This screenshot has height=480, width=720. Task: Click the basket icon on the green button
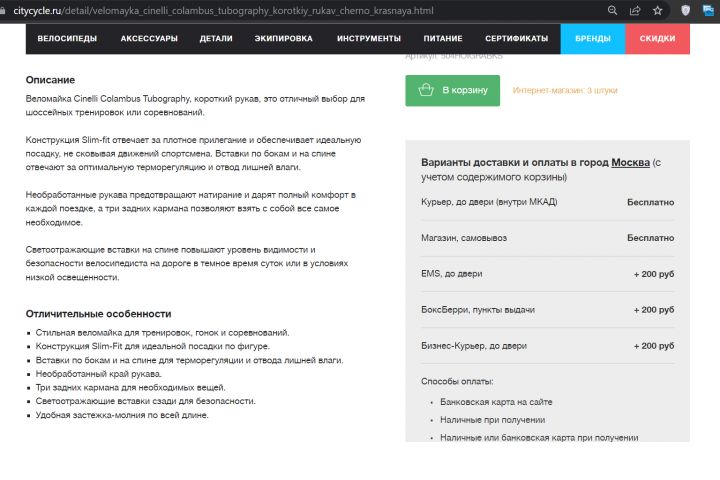pyautogui.click(x=426, y=90)
